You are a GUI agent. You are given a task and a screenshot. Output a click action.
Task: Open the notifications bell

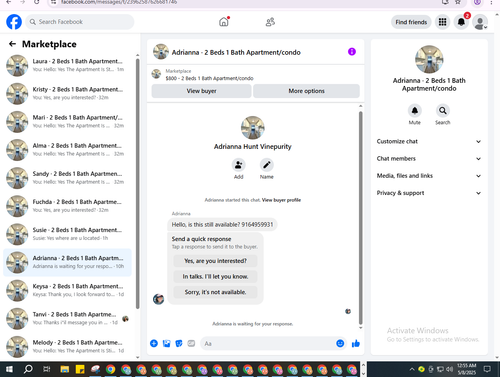461,22
